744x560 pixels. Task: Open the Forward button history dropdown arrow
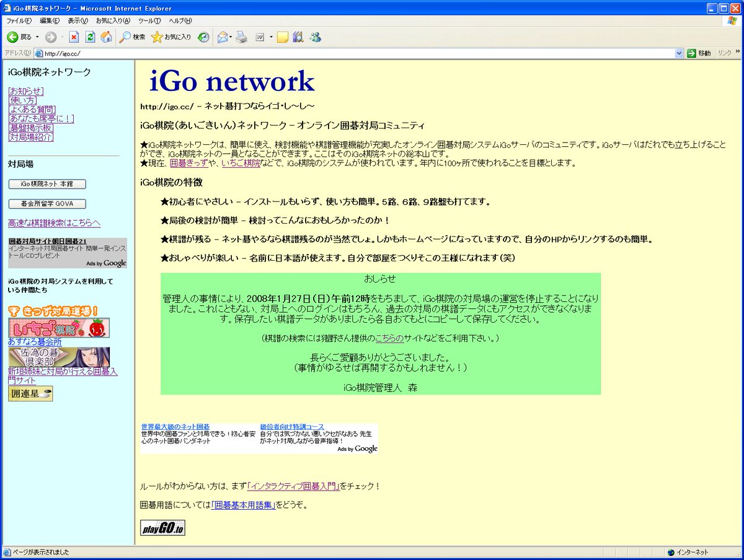click(x=62, y=37)
